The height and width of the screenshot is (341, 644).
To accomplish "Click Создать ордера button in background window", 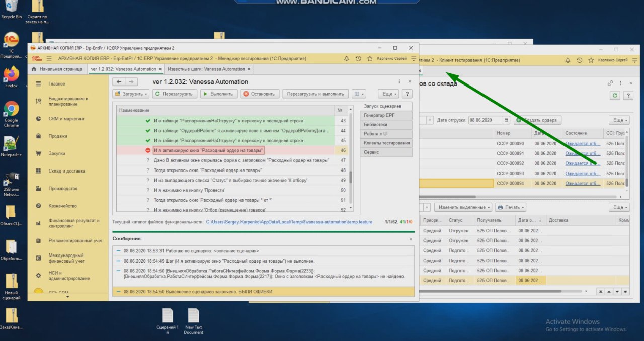I will [x=538, y=120].
